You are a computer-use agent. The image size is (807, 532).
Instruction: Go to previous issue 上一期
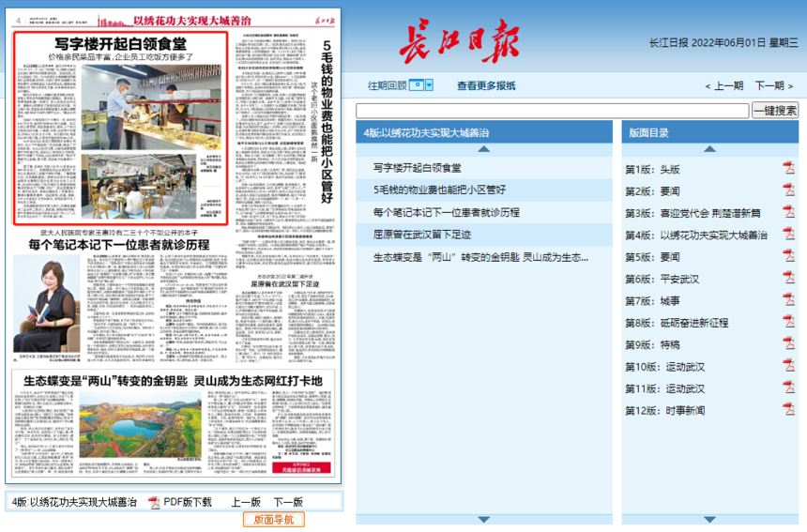724,85
